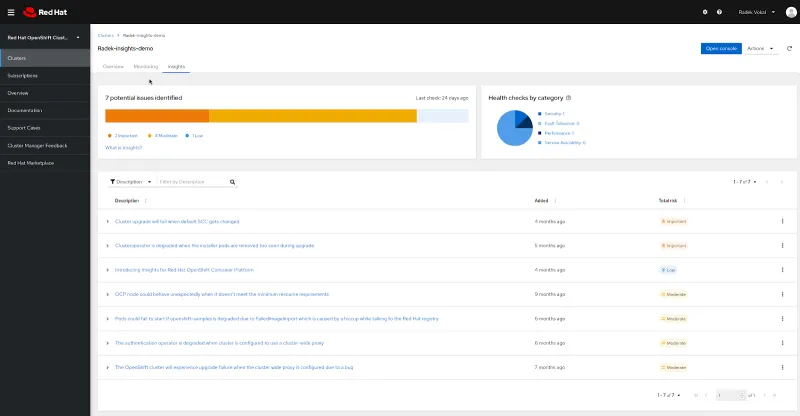Open the help question mark icon
800x416 pixels.
click(719, 12)
